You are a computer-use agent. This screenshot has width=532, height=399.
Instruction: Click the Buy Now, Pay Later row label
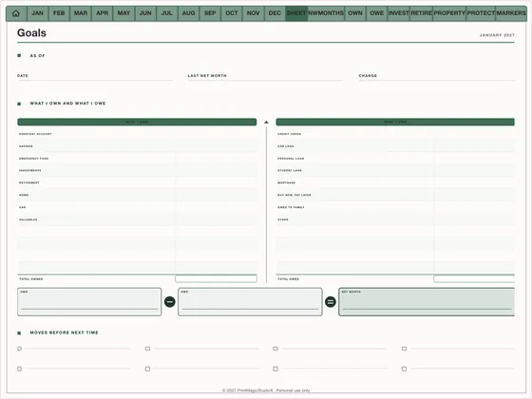tap(294, 195)
